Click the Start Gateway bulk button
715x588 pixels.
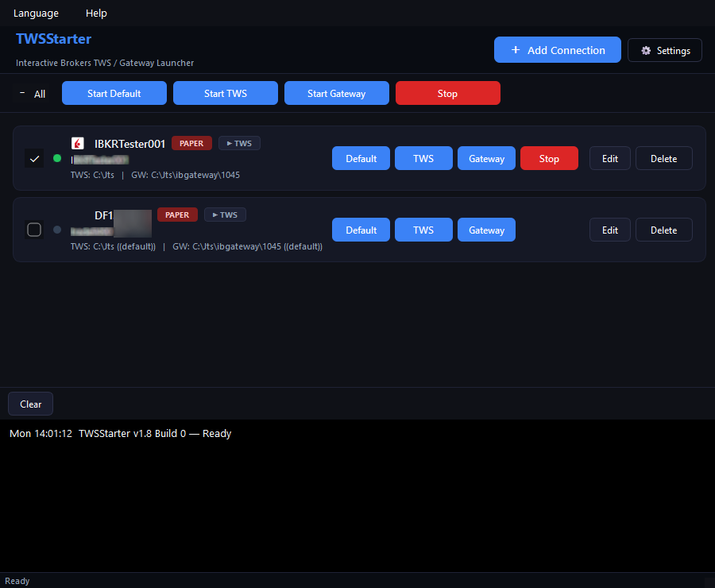pos(337,93)
